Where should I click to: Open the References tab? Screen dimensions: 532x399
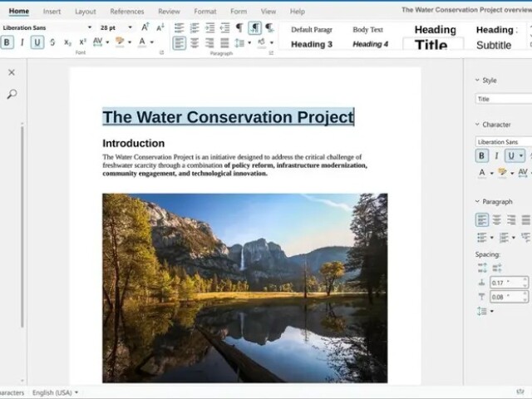point(127,12)
